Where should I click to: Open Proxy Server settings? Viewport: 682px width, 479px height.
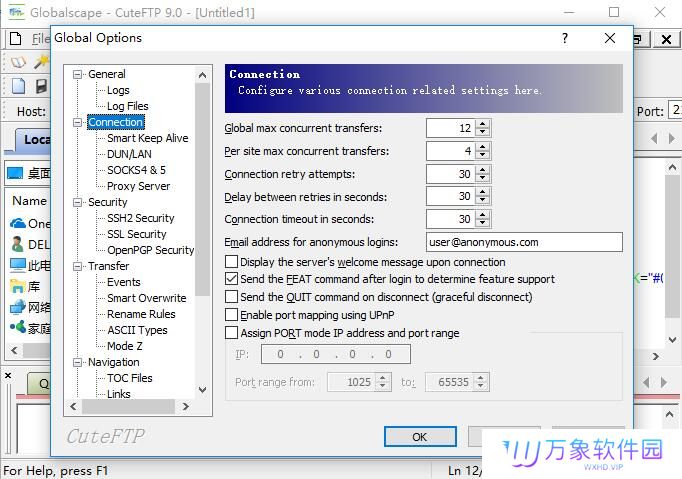click(138, 186)
